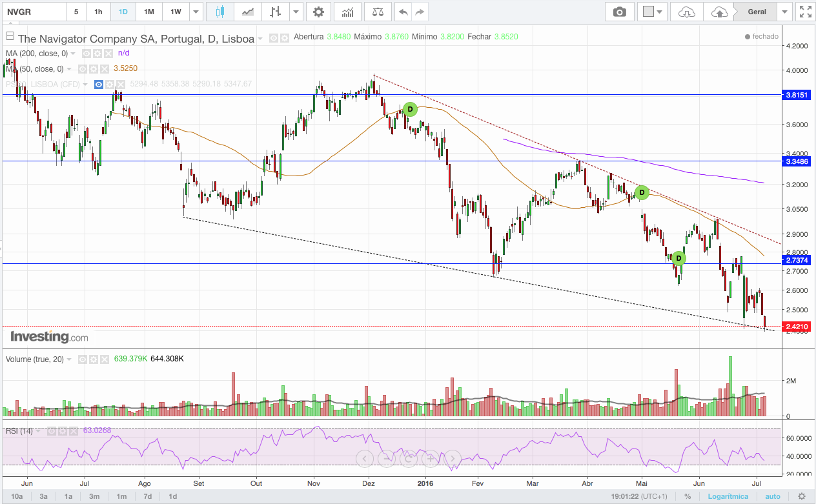Expand Volume (true, 20) legend dropdown
The width and height of the screenshot is (816, 504).
click(70, 359)
